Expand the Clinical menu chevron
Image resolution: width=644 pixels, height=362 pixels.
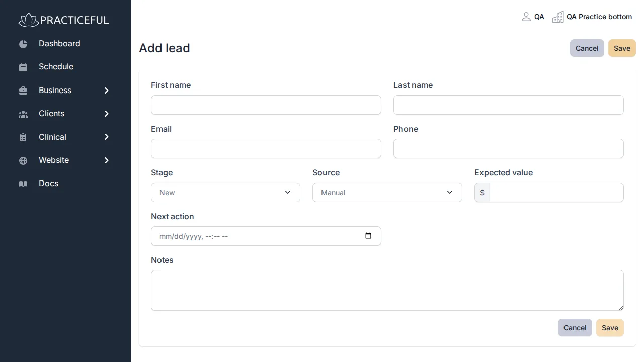tap(107, 137)
